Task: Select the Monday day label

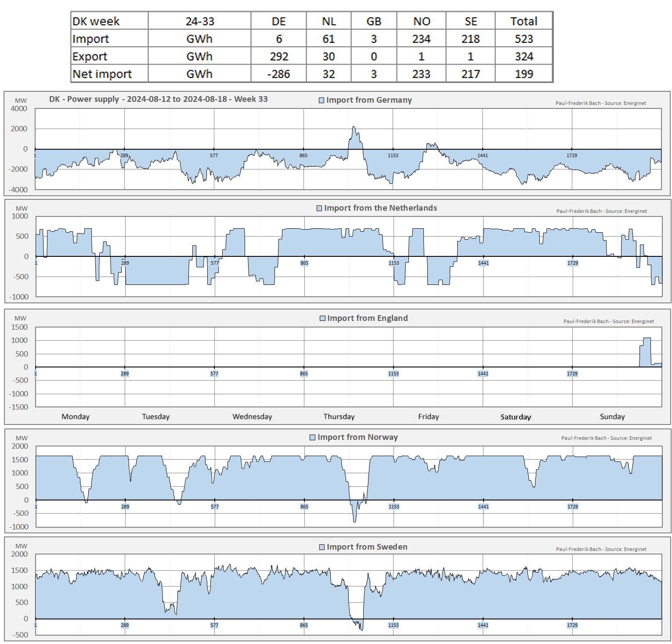Action: pyautogui.click(x=76, y=417)
